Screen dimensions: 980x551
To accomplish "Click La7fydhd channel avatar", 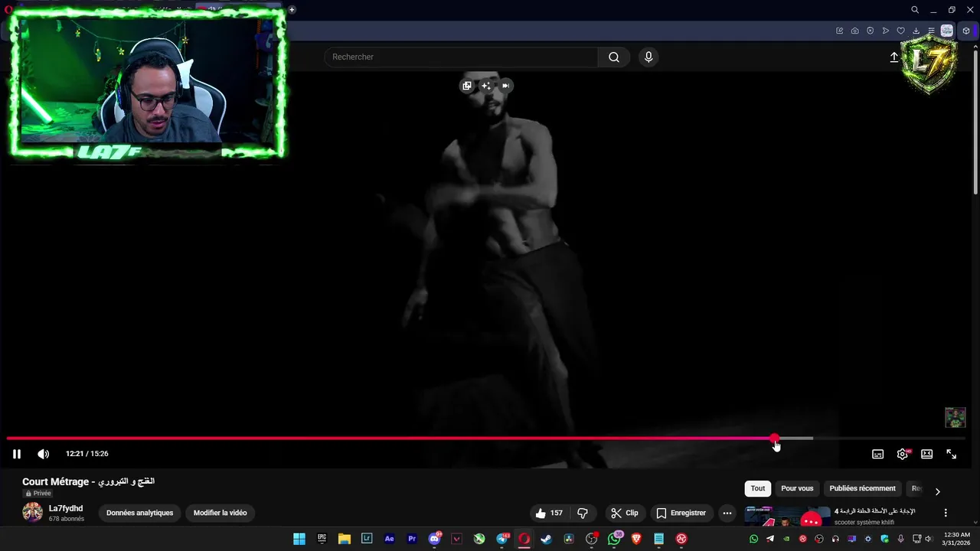I will [x=32, y=513].
